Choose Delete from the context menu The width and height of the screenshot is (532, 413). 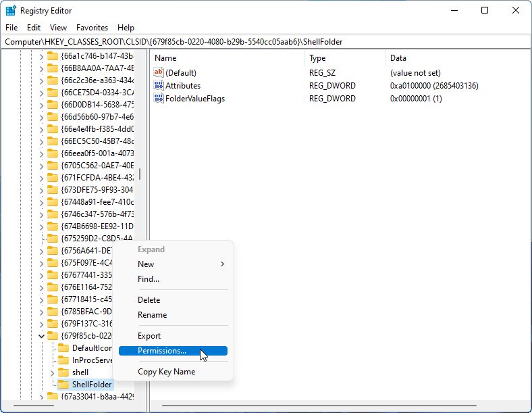pyautogui.click(x=173, y=300)
